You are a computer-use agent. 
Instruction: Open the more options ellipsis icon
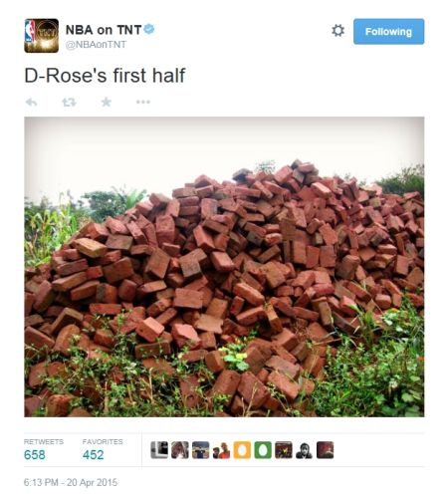pyautogui.click(x=143, y=102)
